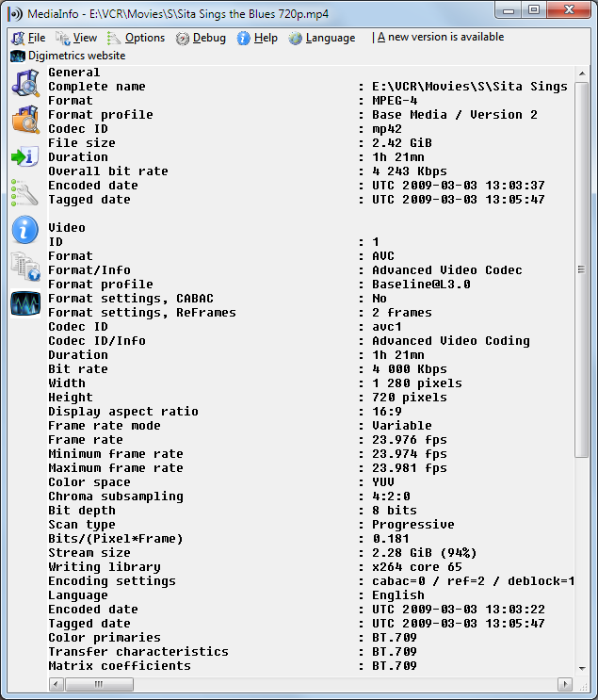Click the Digimetrics icon beside website link
This screenshot has width=598, height=700.
click(18, 57)
